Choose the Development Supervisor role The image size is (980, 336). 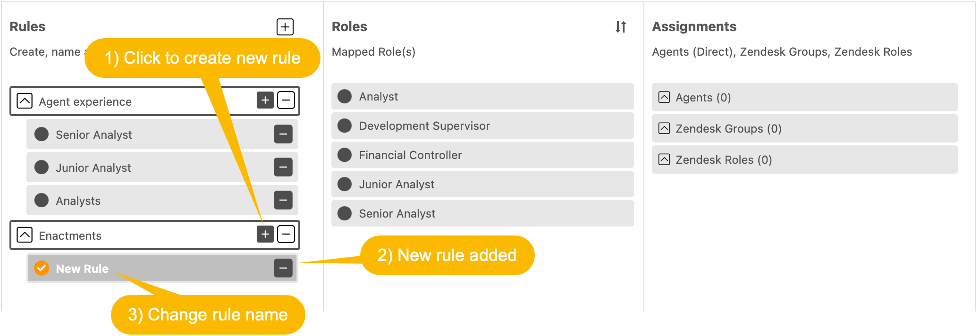coord(482,126)
